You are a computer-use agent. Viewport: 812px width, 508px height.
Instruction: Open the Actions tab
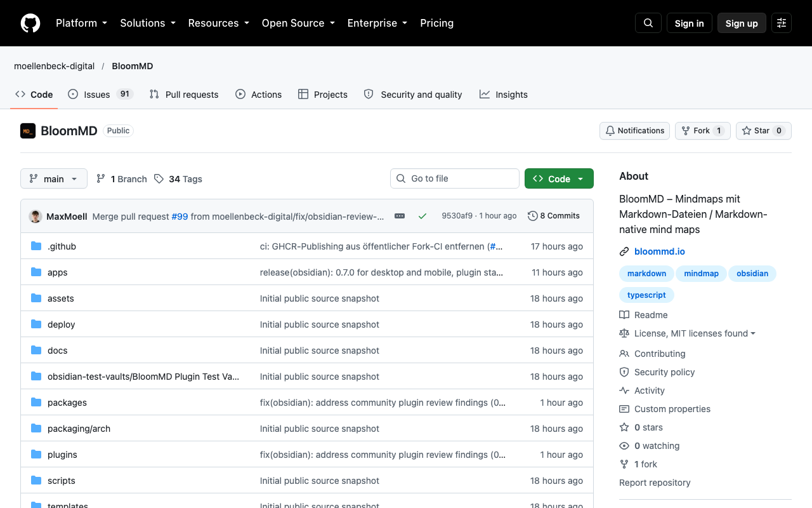(258, 95)
